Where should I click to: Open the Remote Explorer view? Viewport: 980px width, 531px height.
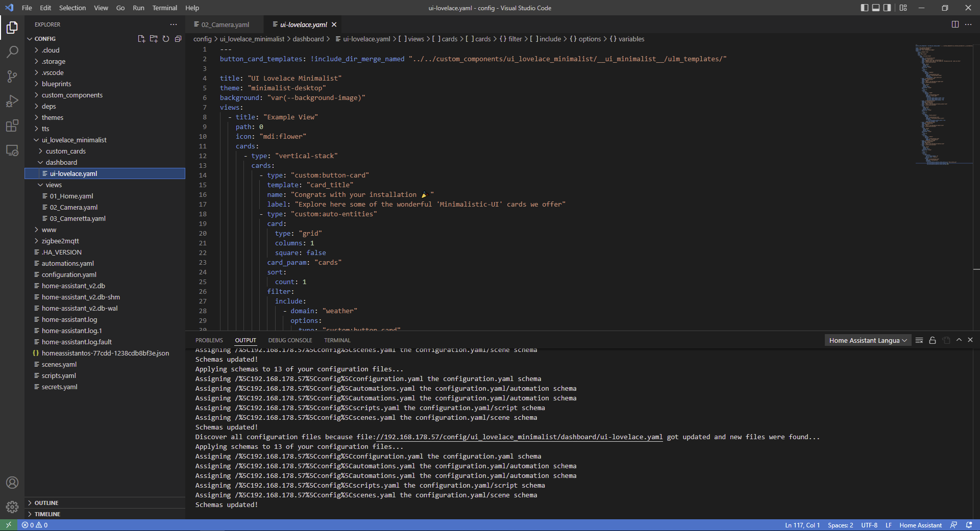click(12, 150)
